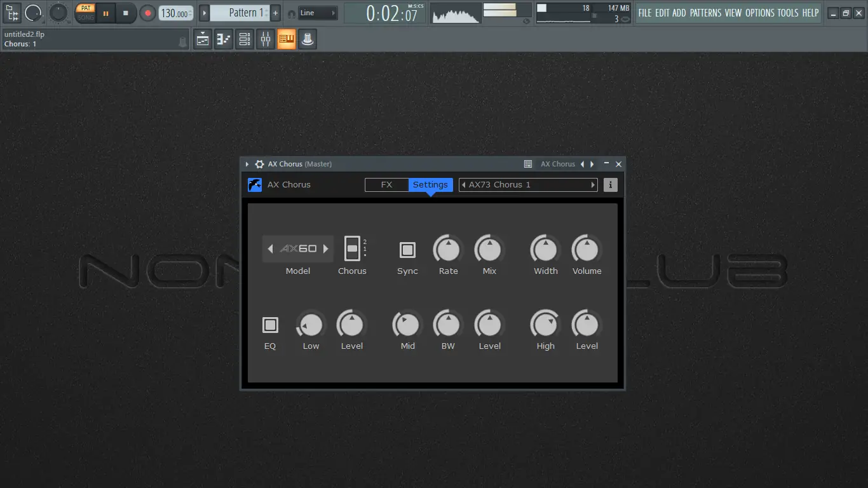This screenshot has height=488, width=868.
Task: Go to previous AX73 Chorus preset arrow
Action: pos(463,185)
